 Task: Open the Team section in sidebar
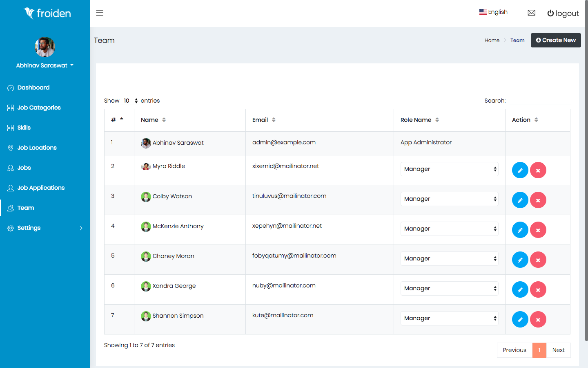pos(25,208)
